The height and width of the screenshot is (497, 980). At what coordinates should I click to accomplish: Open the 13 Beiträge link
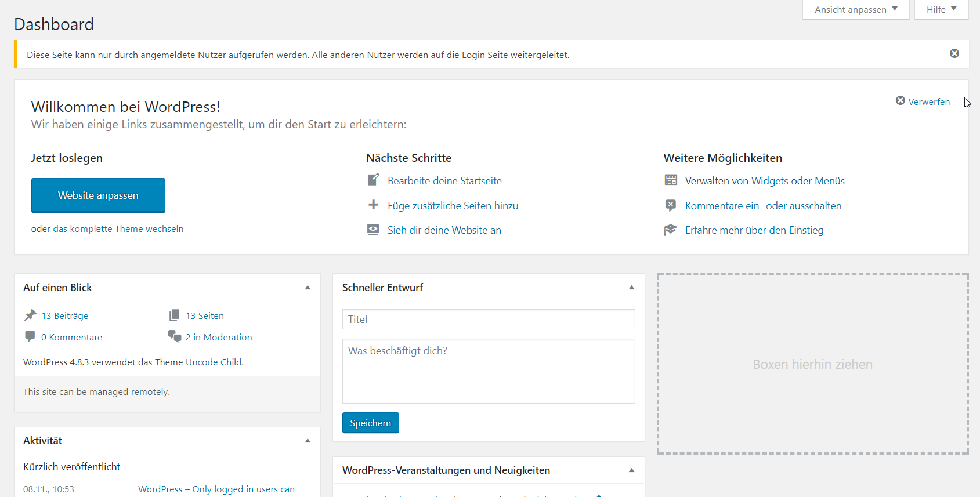[x=65, y=316]
